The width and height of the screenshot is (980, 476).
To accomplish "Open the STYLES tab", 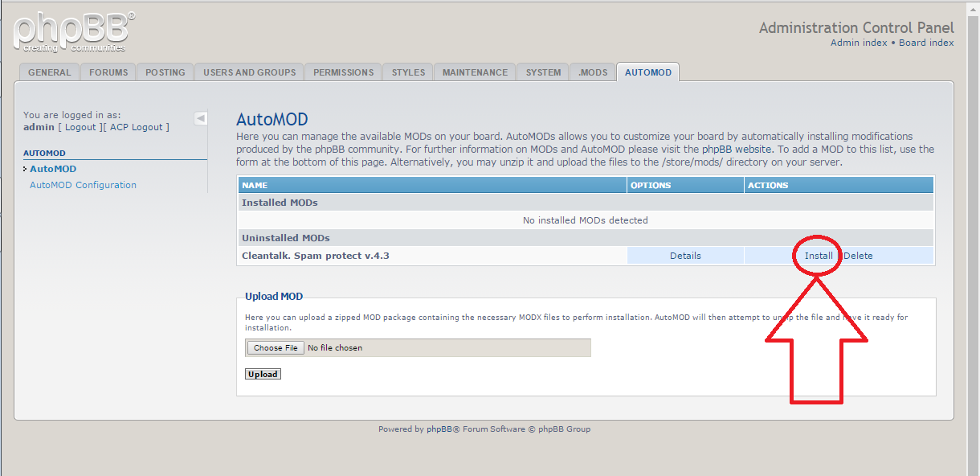I will point(407,72).
